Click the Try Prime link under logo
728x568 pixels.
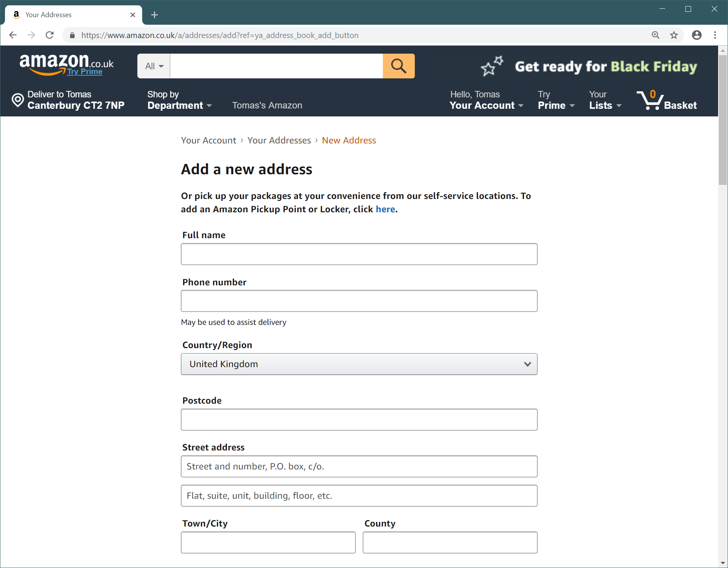click(x=85, y=72)
